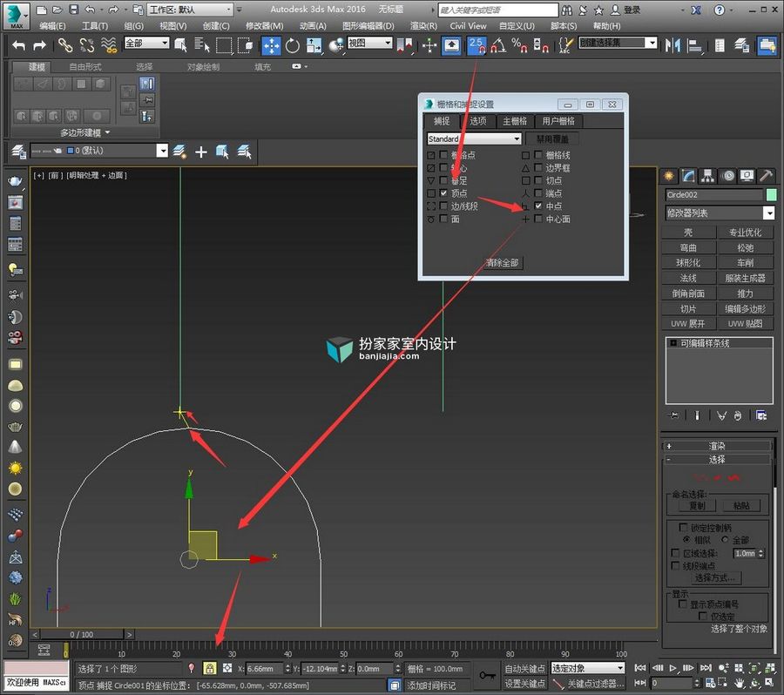Tick the 切点 snap checkbox
The height and width of the screenshot is (695, 784).
point(538,180)
